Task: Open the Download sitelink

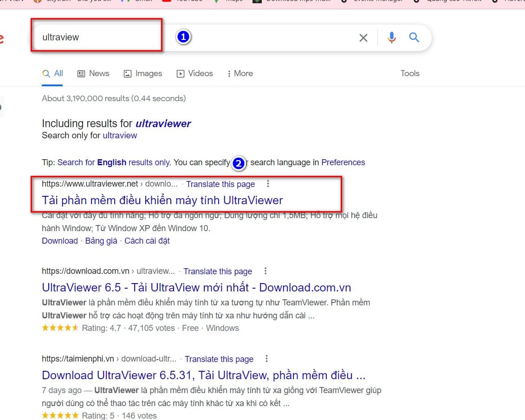Action: coord(60,240)
